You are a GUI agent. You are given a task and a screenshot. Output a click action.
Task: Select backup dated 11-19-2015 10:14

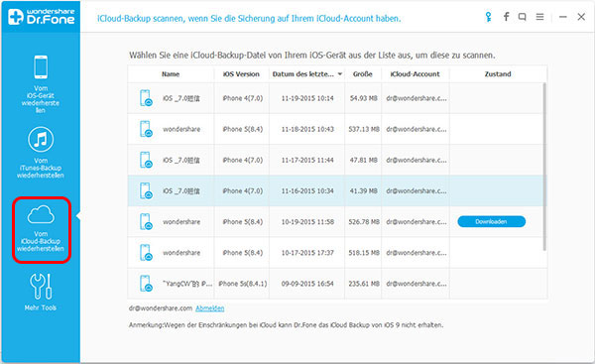(x=336, y=98)
